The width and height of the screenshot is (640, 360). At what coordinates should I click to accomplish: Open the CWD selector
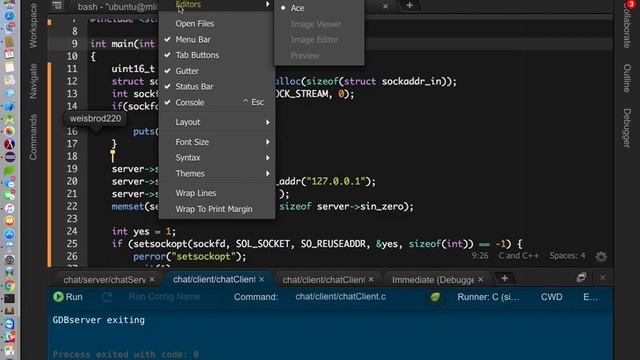(551, 297)
